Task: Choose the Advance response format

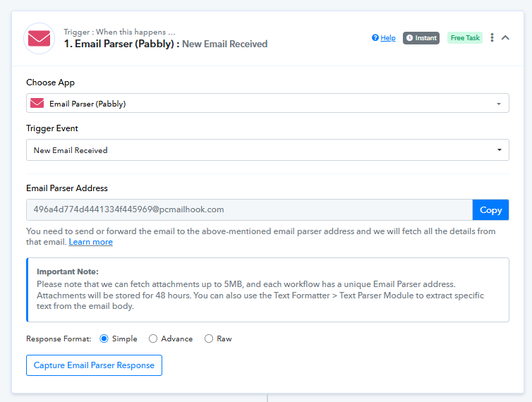Action: 153,339
